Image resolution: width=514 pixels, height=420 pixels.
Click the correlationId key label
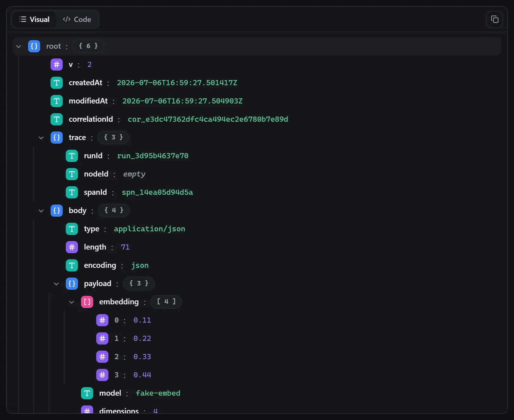91,119
